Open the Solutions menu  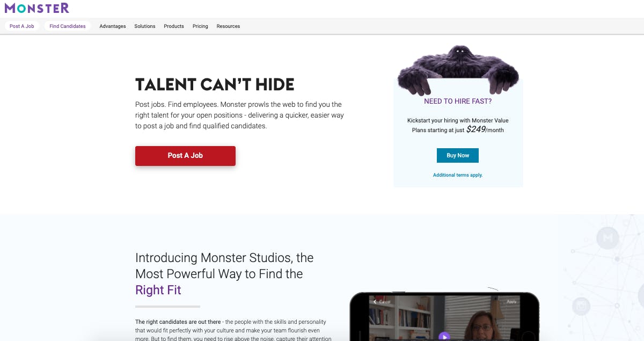point(145,26)
